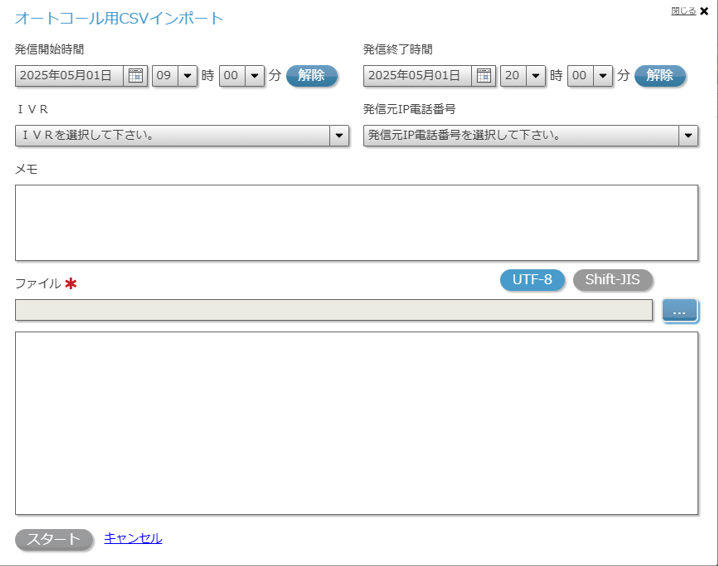Click the file browse … button
Image resolution: width=718 pixels, height=566 pixels.
click(x=680, y=311)
